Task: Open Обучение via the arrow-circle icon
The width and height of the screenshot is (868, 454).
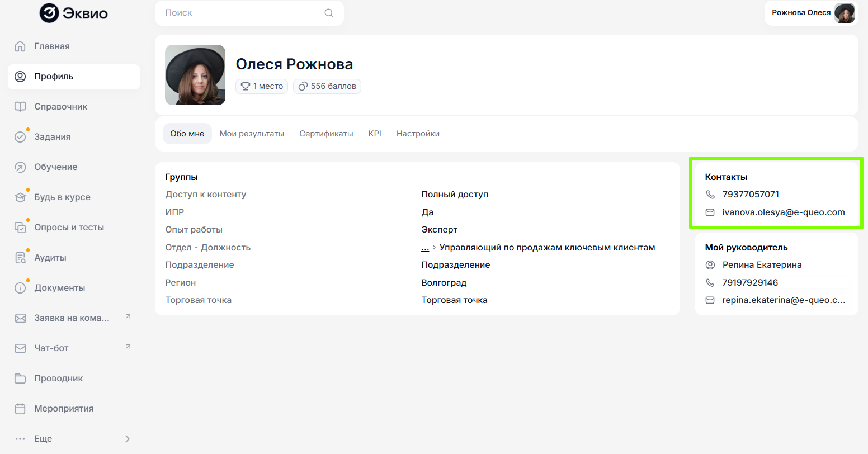Action: [x=20, y=167]
